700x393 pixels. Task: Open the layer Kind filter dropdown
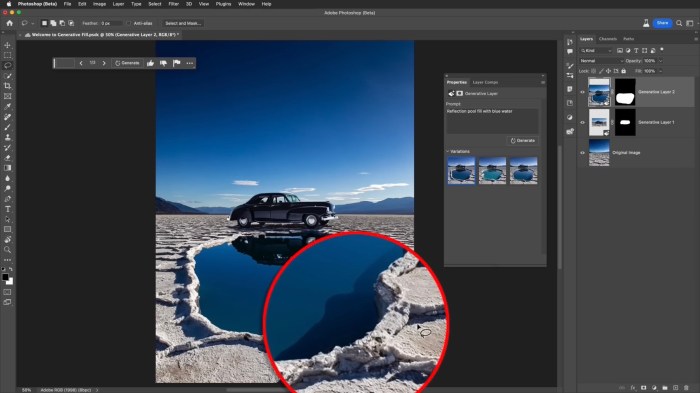pos(596,50)
